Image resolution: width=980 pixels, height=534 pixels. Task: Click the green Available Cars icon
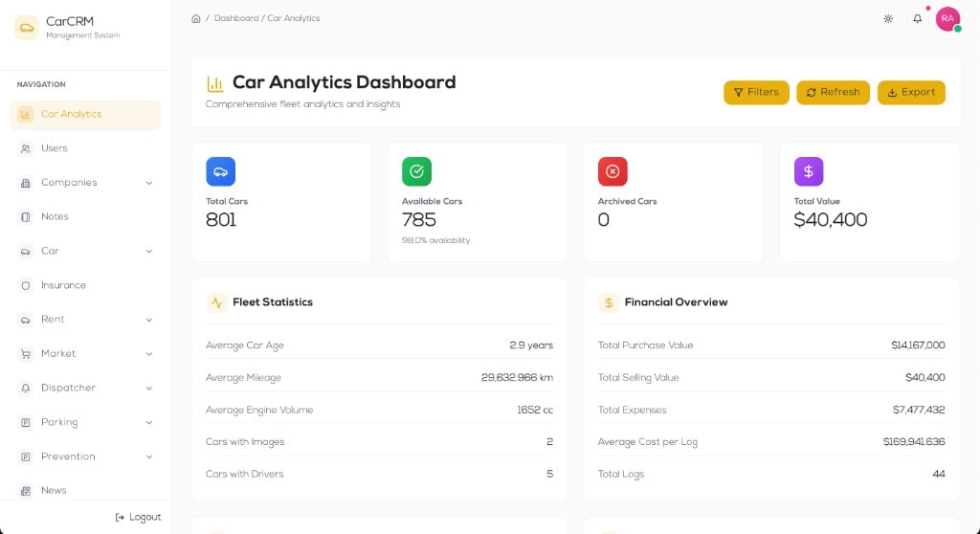click(x=416, y=171)
